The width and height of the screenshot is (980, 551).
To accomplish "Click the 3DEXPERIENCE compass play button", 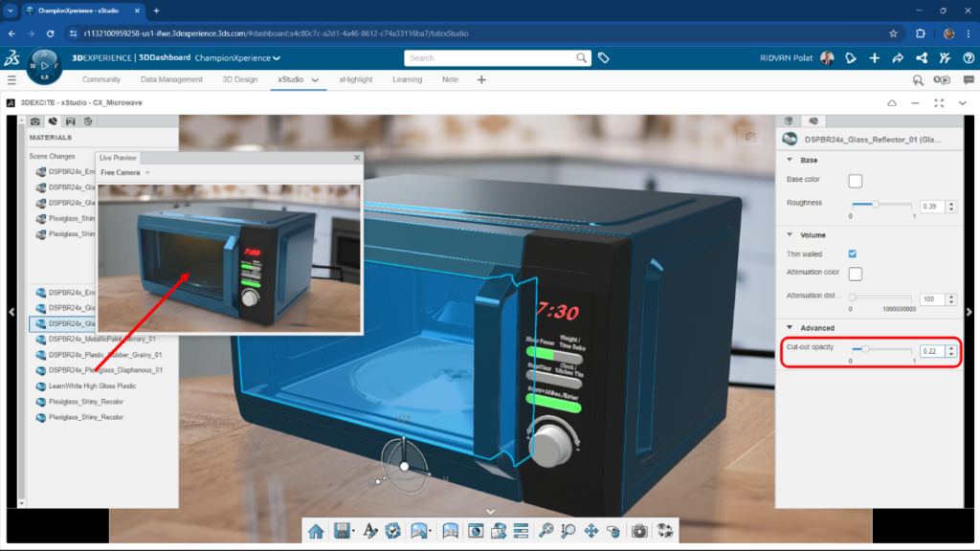I will [x=44, y=66].
